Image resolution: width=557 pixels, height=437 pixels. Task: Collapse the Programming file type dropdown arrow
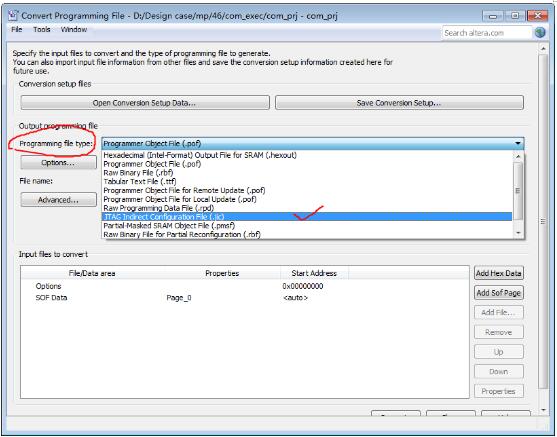tap(518, 144)
